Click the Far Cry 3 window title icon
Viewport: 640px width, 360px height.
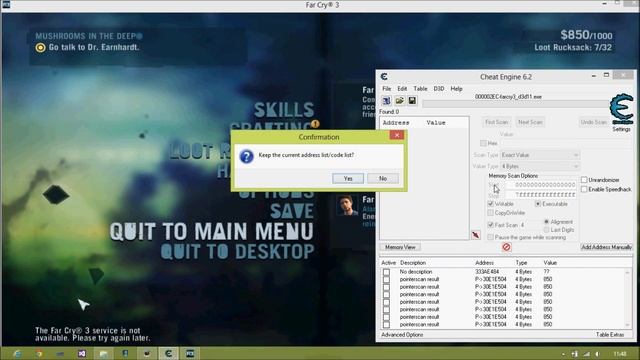click(x=6, y=5)
